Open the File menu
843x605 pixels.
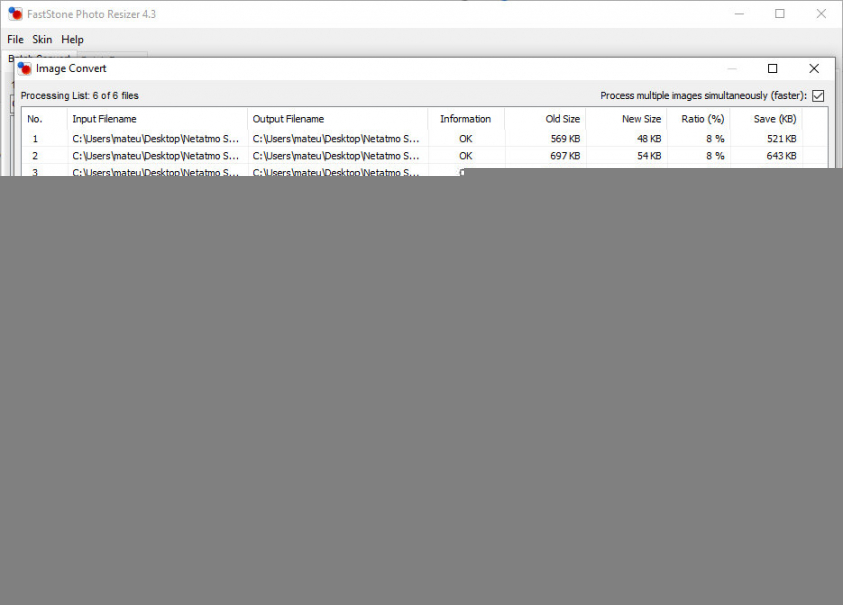[x=15, y=40]
